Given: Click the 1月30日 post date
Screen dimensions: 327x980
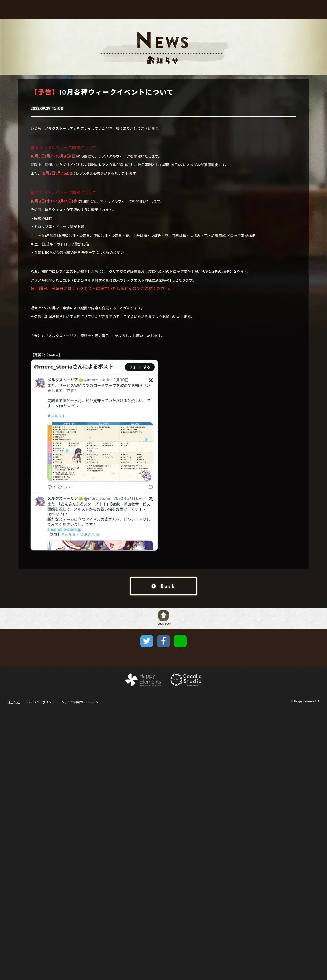Looking at the screenshot, I should (121, 380).
